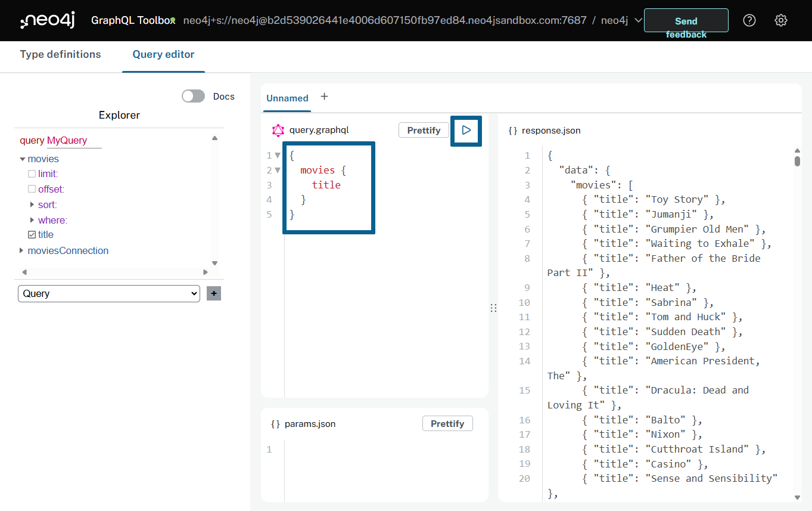The height and width of the screenshot is (511, 812).
Task: Click the response panel scroll down arrow
Action: click(x=797, y=497)
